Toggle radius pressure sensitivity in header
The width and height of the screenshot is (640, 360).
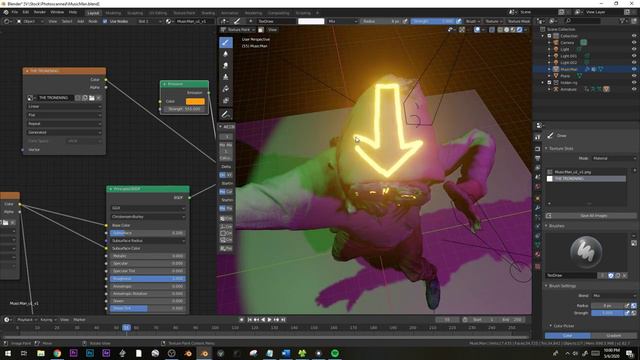(x=405, y=21)
